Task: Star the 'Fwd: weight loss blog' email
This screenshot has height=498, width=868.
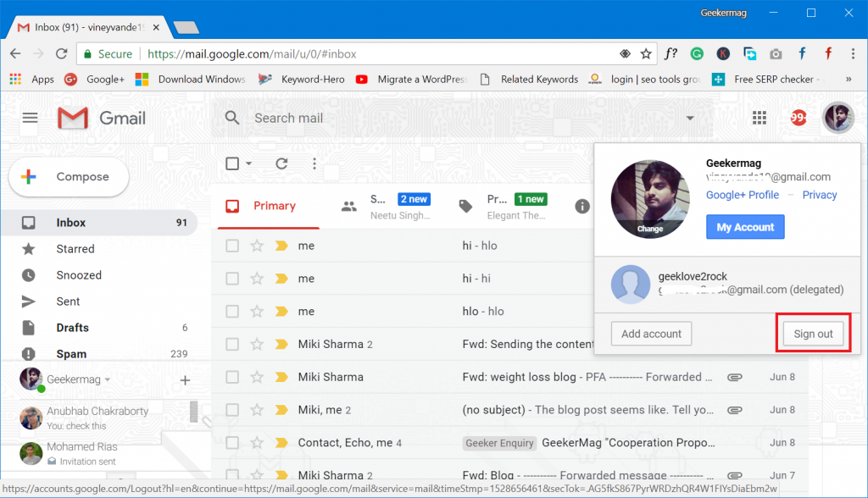Action: [x=257, y=378]
